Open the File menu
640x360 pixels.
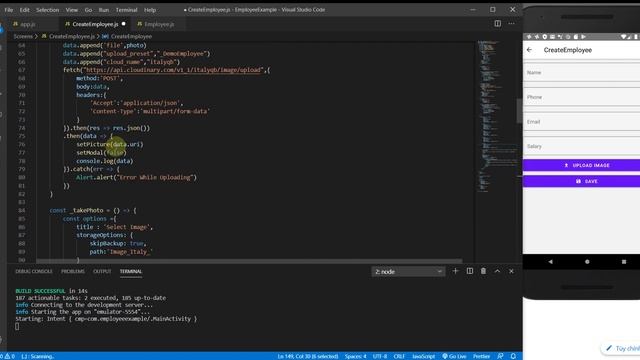[9, 10]
